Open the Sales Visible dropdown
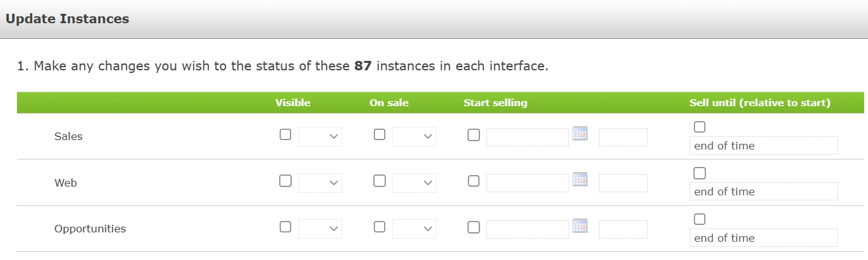868x260 pixels. (x=320, y=136)
